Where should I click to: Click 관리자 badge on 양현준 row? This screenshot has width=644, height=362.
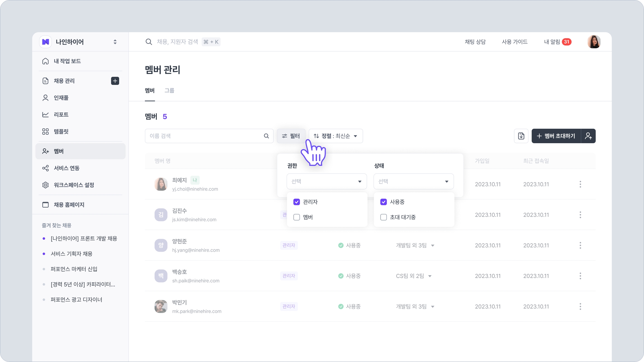tap(289, 246)
